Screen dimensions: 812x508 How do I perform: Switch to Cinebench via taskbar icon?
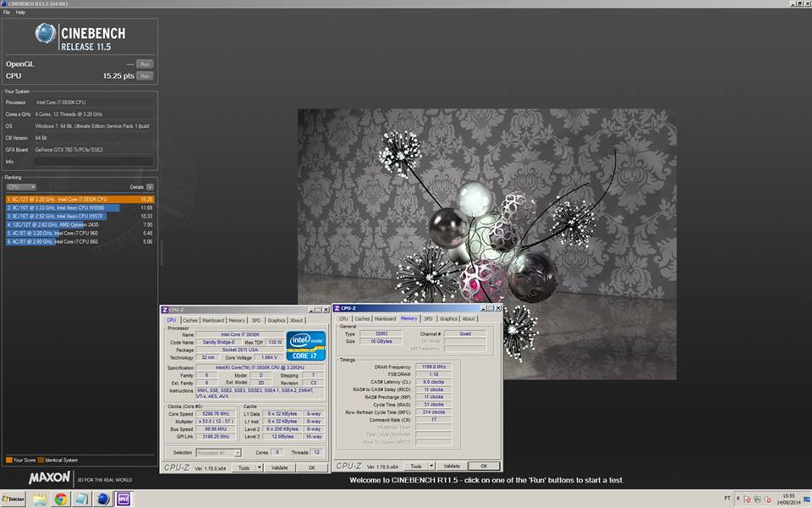(102, 500)
